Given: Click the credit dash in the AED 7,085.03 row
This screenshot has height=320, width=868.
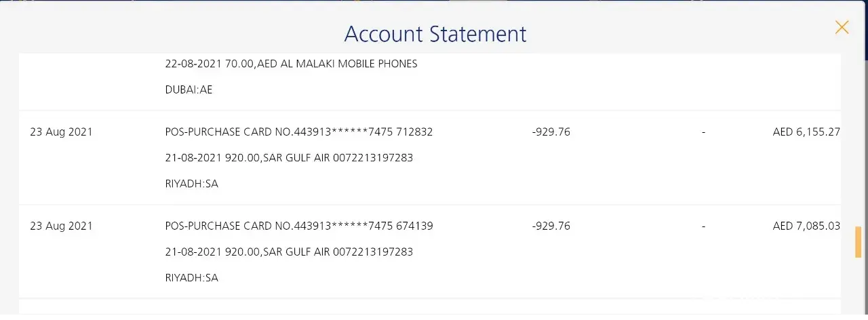Looking at the screenshot, I should (x=703, y=226).
